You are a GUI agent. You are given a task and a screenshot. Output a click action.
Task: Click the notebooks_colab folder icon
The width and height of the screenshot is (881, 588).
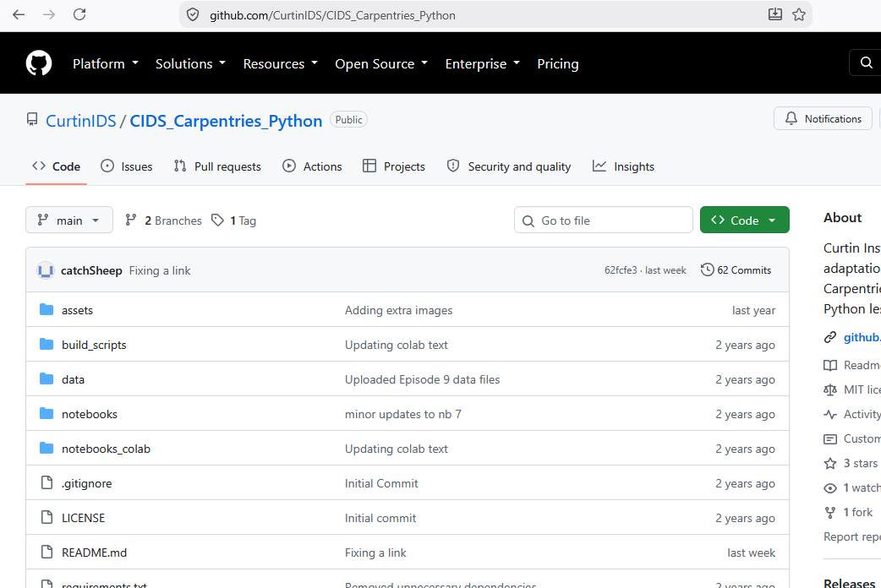pos(47,448)
